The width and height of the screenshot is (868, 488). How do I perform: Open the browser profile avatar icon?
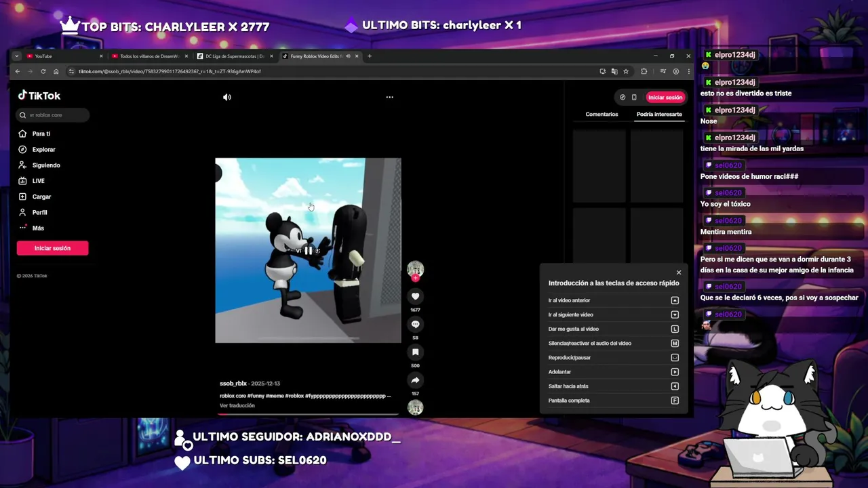pyautogui.click(x=675, y=71)
